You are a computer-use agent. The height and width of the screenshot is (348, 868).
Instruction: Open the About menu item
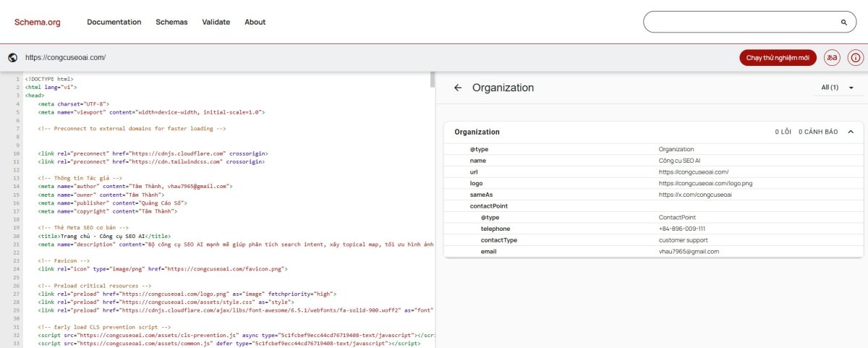pyautogui.click(x=255, y=22)
